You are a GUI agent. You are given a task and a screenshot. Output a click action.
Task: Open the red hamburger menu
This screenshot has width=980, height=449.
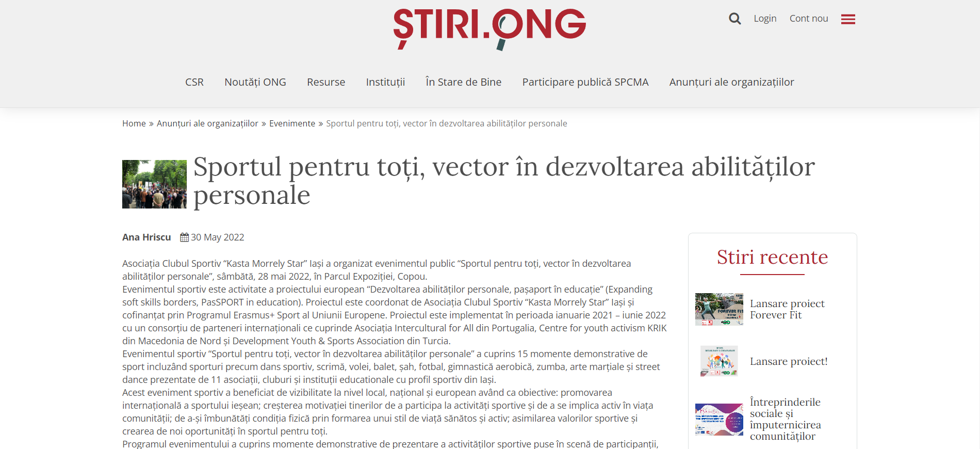(x=848, y=19)
